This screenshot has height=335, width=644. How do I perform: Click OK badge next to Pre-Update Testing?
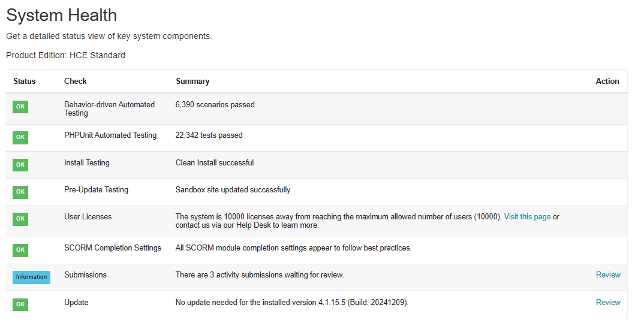(20, 192)
